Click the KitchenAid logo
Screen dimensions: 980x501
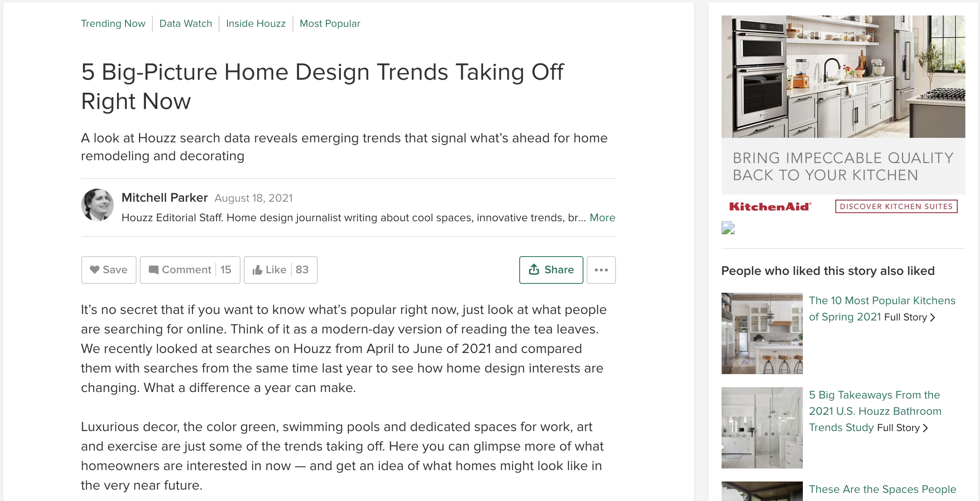[x=770, y=207]
